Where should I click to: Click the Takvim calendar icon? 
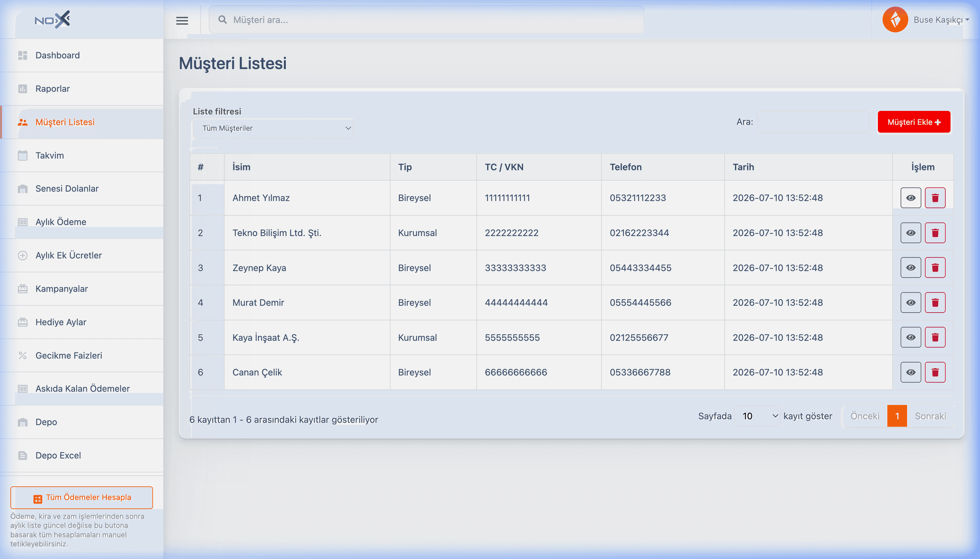[23, 156]
